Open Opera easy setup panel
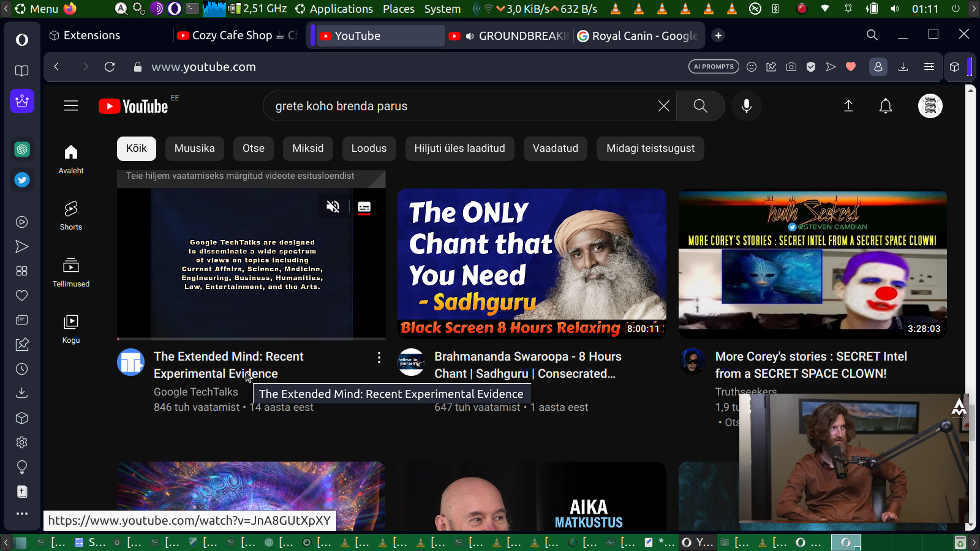The image size is (980, 551). (x=929, y=67)
